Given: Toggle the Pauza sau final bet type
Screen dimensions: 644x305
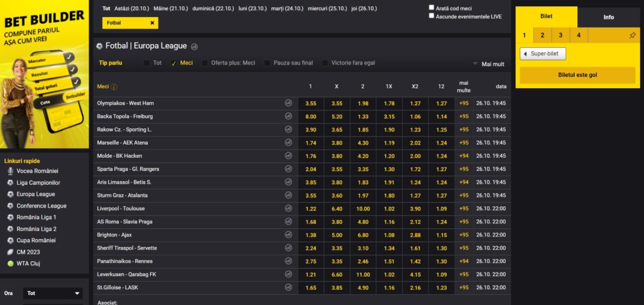Looking at the screenshot, I should (x=268, y=63).
